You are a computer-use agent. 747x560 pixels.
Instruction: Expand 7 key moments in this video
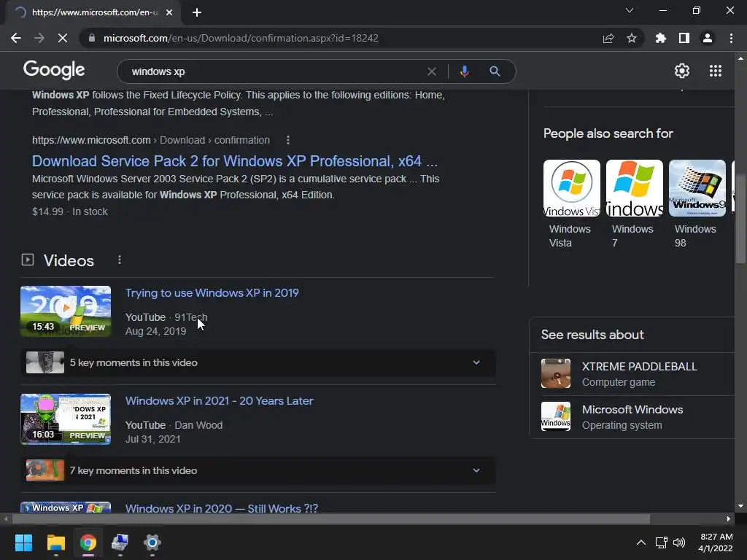point(258,470)
